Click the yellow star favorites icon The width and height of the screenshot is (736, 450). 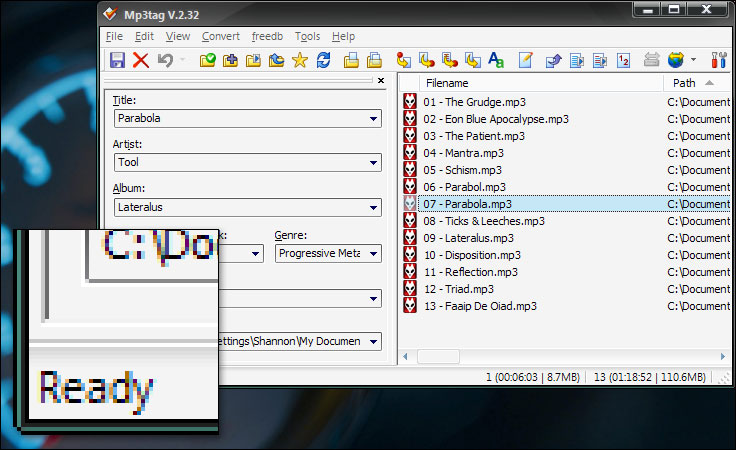[x=299, y=60]
